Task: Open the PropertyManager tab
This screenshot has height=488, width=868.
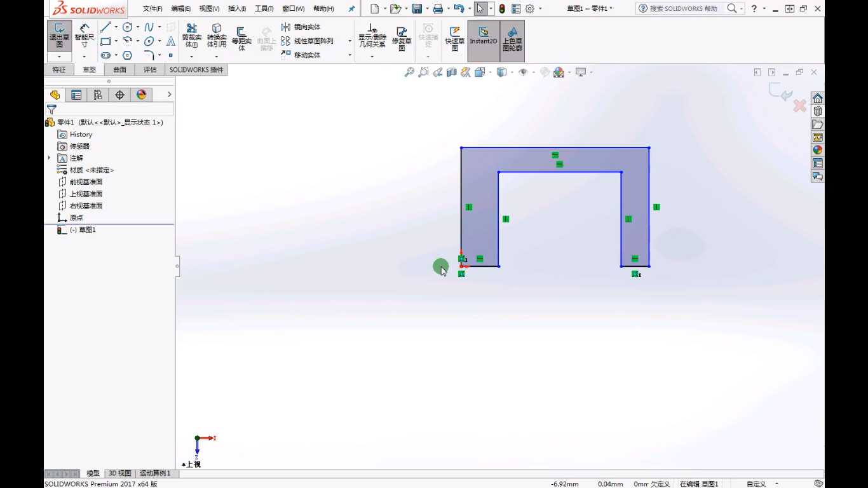Action: (76, 95)
